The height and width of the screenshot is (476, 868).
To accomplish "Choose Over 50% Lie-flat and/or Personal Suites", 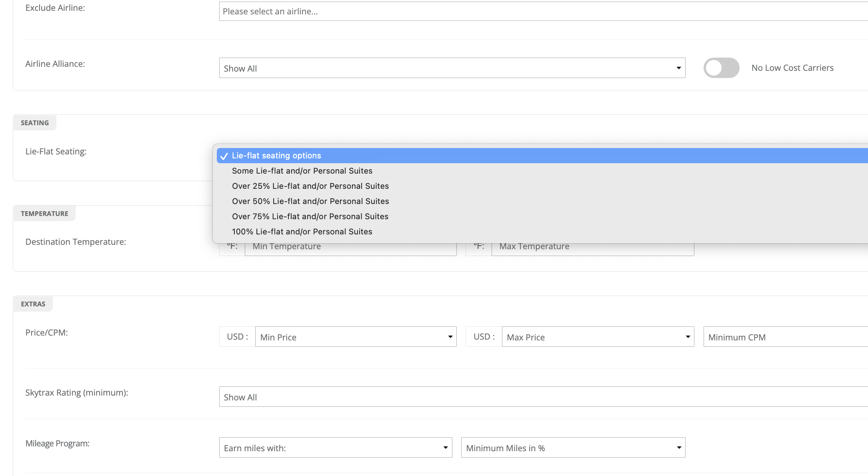I will coord(310,201).
